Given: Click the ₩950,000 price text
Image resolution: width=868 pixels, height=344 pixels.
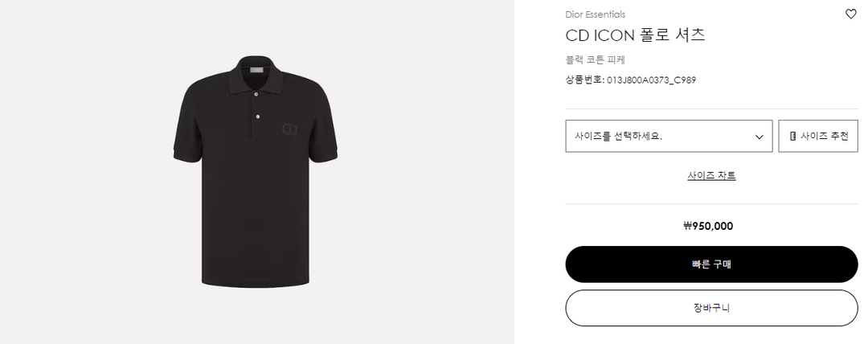Looking at the screenshot, I should [708, 226].
